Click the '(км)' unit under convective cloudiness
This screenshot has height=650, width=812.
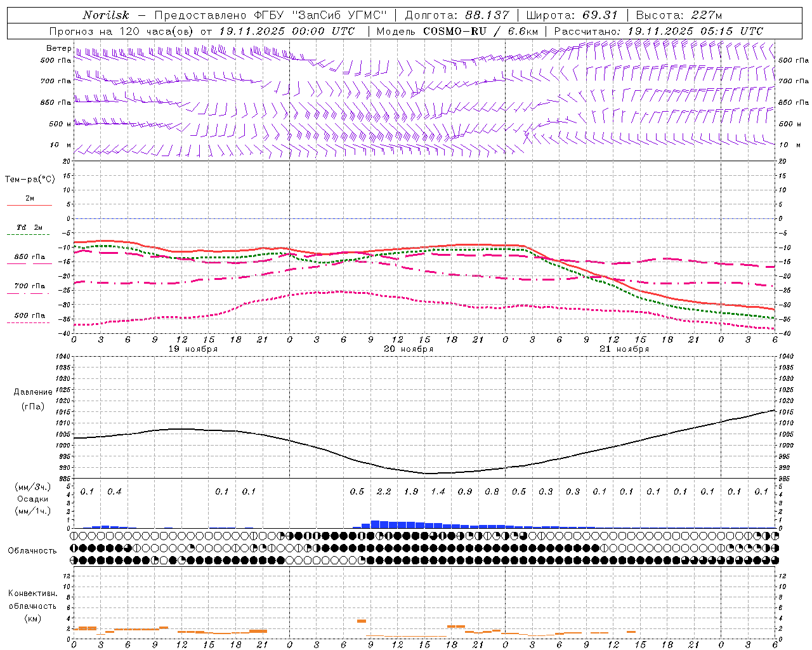click(x=33, y=618)
